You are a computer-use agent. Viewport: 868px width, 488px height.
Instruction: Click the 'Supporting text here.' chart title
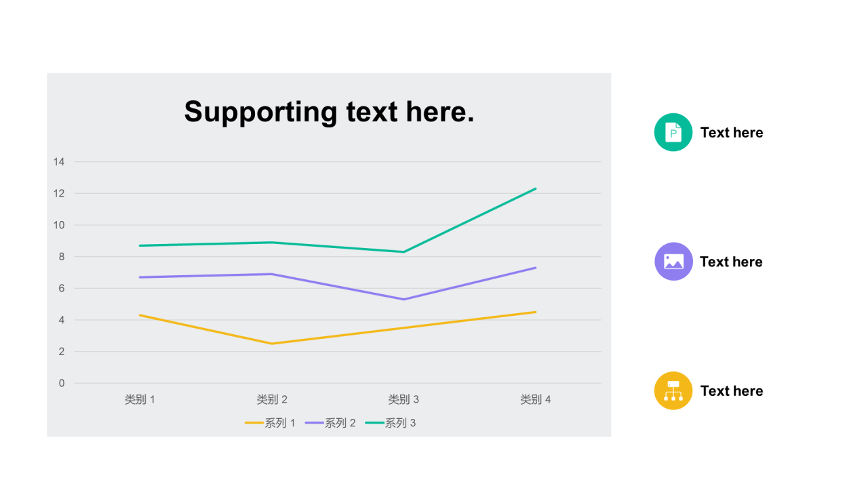pos(329,112)
